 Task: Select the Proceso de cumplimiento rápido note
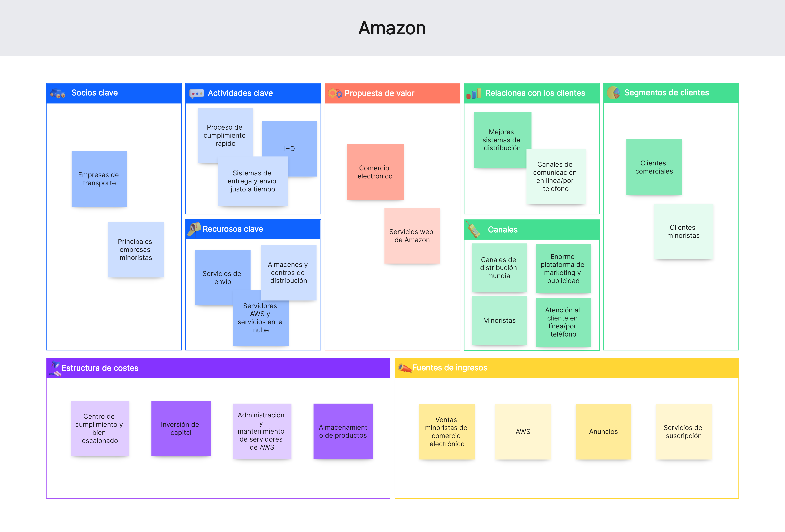pyautogui.click(x=225, y=135)
